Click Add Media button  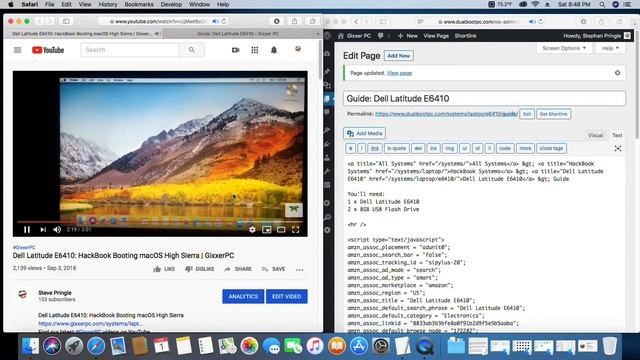(x=364, y=133)
